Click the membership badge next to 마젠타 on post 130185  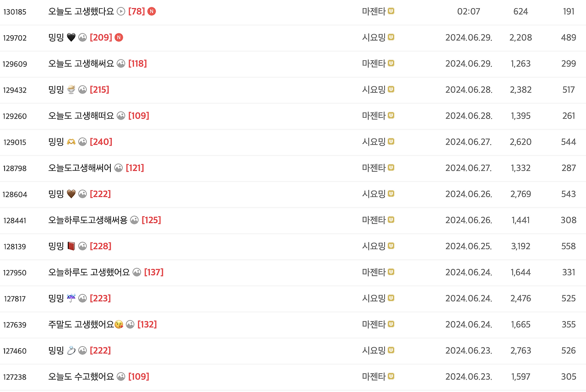pyautogui.click(x=391, y=11)
